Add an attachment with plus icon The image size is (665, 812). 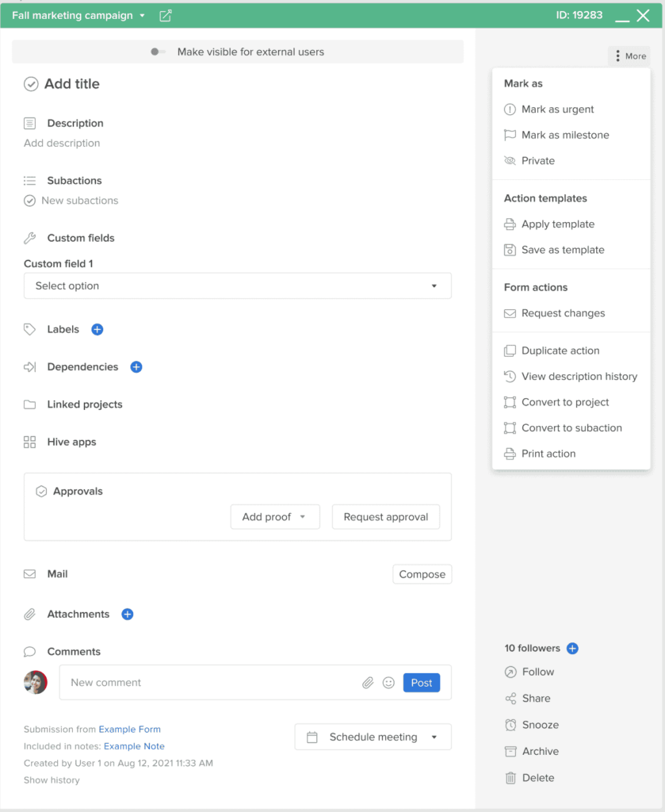pos(128,614)
